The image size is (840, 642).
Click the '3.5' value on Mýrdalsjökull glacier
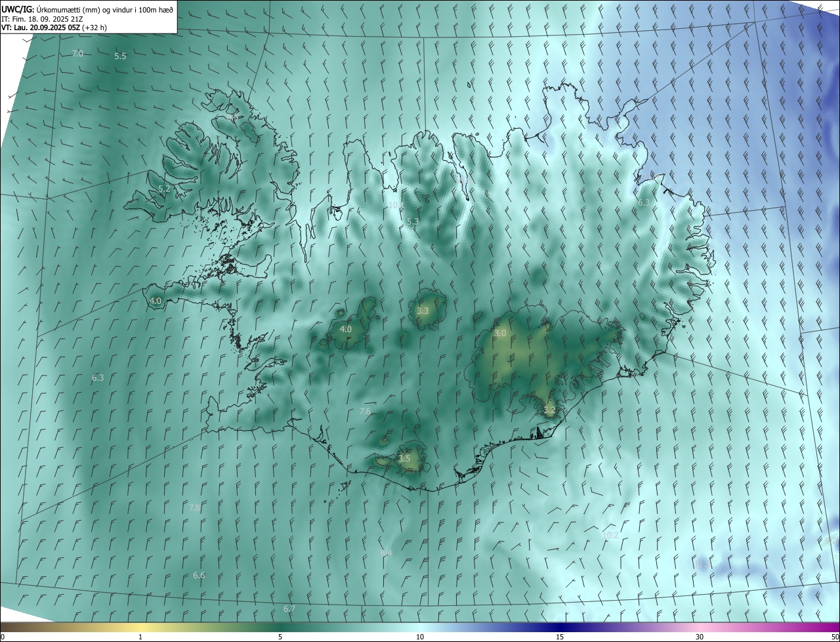click(x=404, y=458)
